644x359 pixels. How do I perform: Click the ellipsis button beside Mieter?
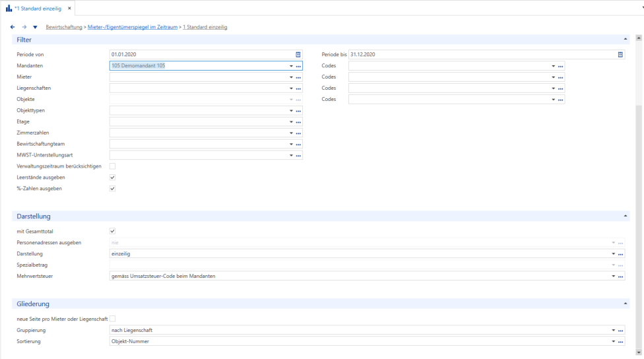[x=299, y=77]
